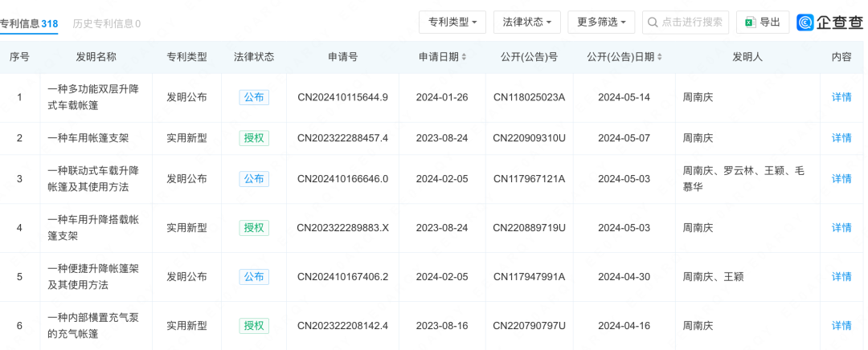
Task: Click application number CN202322288457.4
Action: tap(342, 138)
